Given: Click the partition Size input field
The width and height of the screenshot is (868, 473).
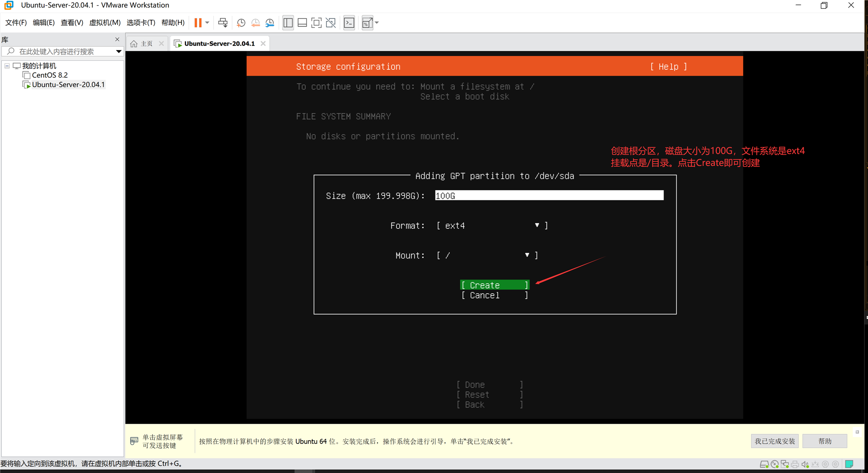Looking at the screenshot, I should pyautogui.click(x=549, y=196).
